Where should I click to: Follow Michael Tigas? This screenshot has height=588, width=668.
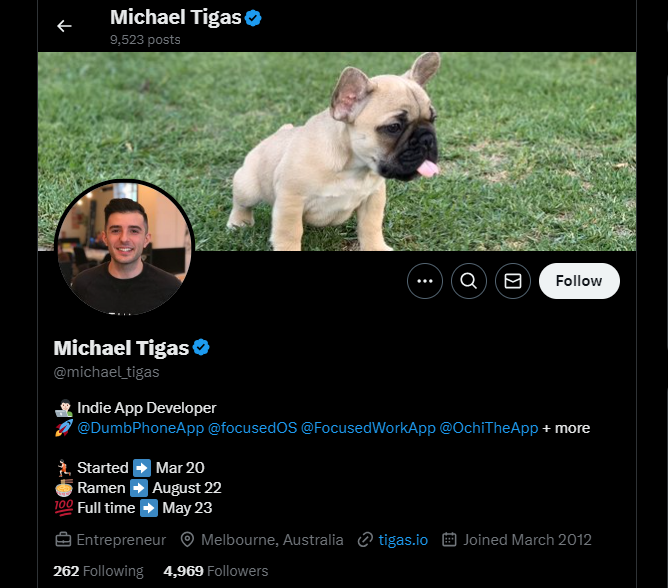(579, 281)
